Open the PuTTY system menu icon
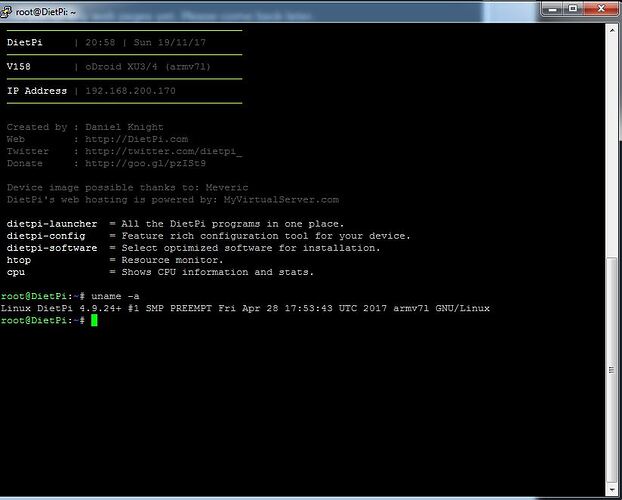Viewport: 622px width, 500px height. coord(6,12)
